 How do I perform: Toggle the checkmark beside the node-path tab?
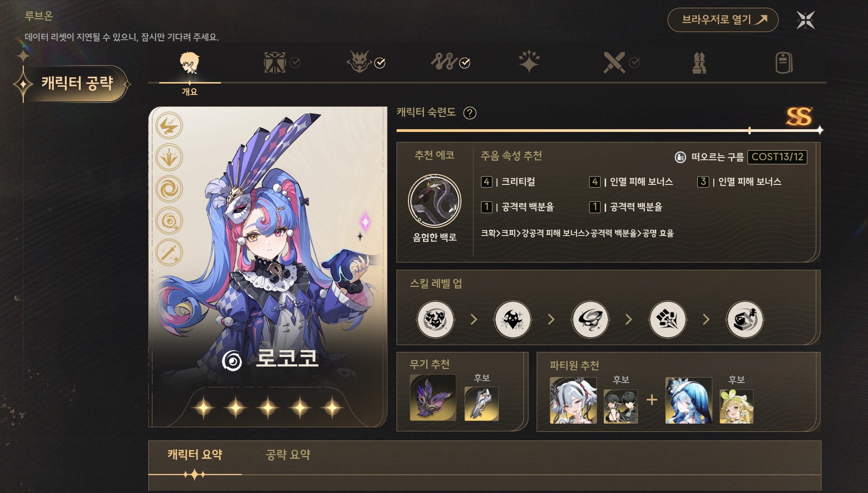coord(465,63)
